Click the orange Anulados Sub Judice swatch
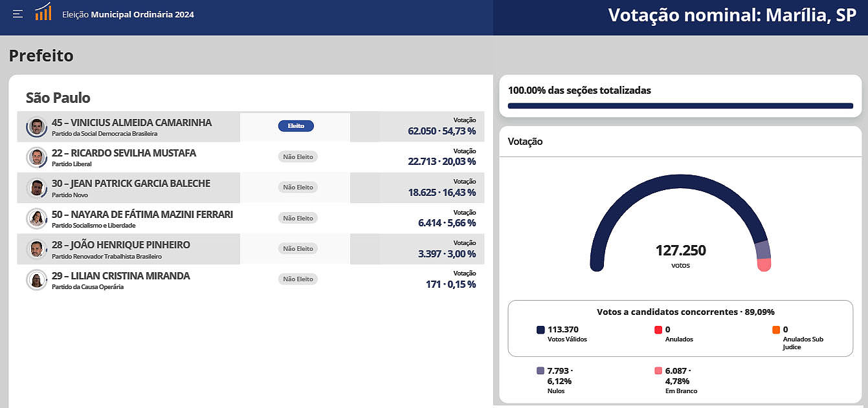 (776, 330)
